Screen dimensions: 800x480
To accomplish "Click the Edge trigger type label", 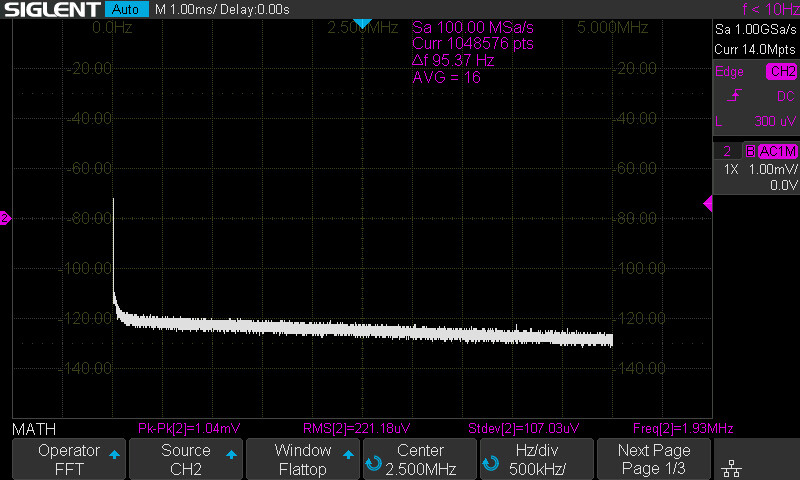I will click(x=729, y=71).
